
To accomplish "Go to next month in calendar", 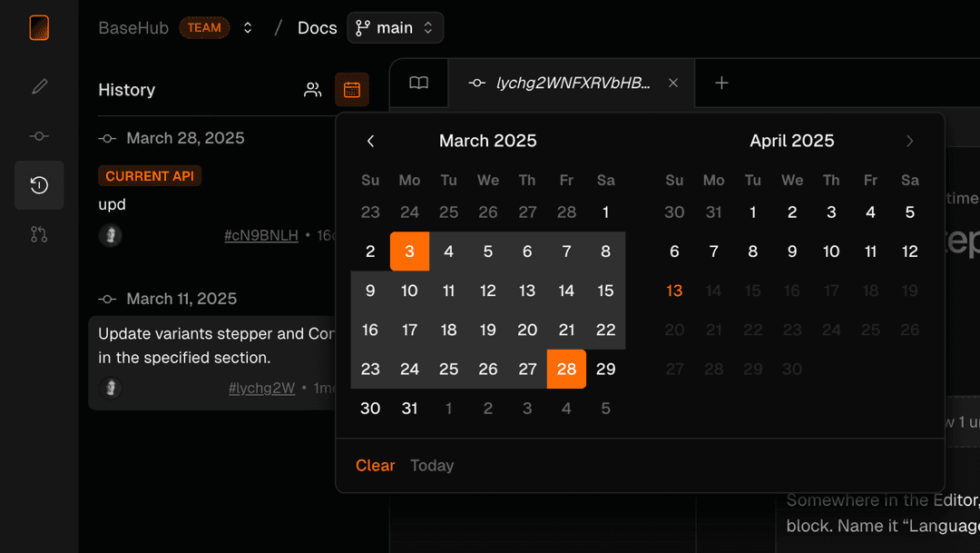I will coord(909,141).
